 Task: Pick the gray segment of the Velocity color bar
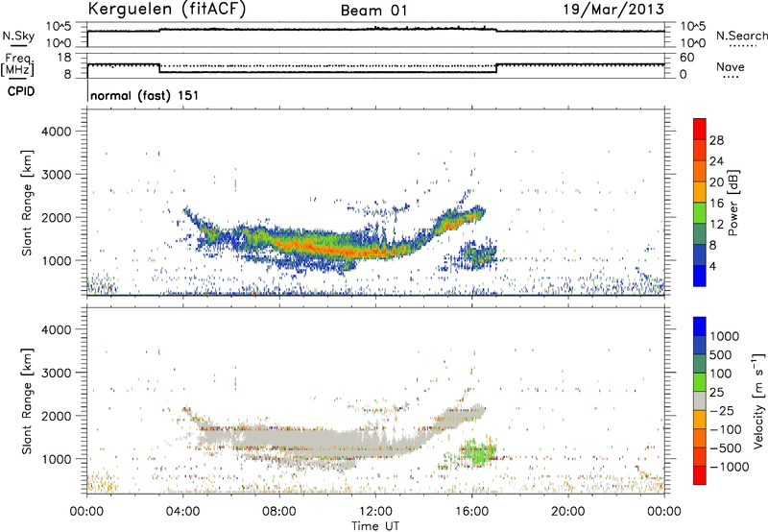[x=700, y=401]
